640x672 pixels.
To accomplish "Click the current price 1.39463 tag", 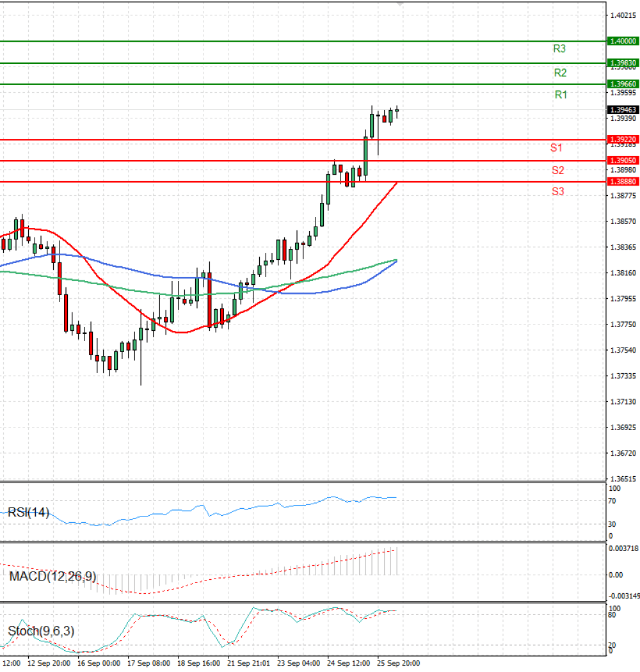I will point(623,110).
